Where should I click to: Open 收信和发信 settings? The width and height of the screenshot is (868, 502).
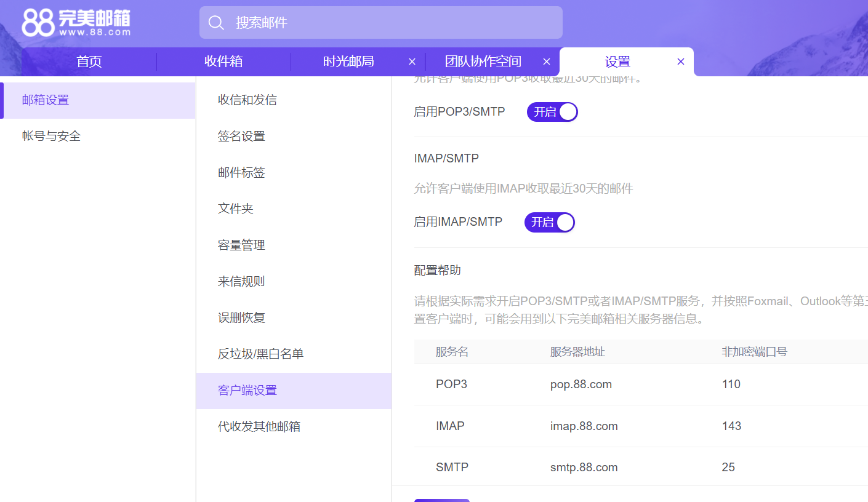[294, 100]
